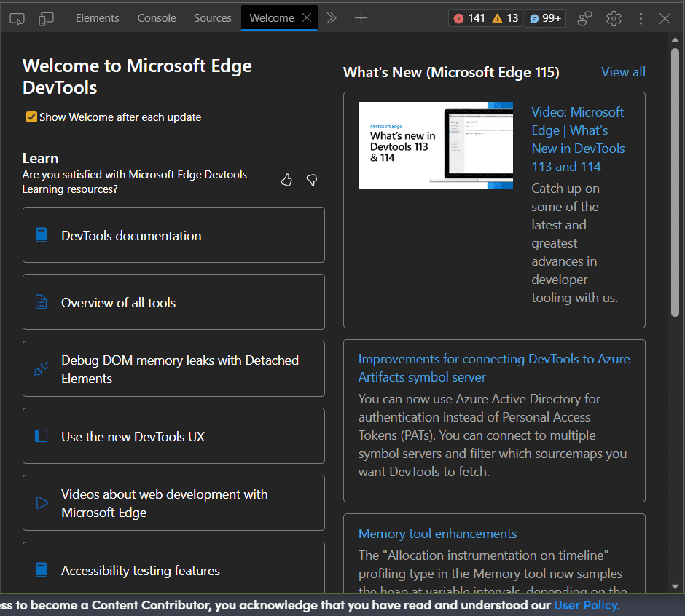The image size is (685, 616).
Task: Open DevTools documentation card
Action: [173, 235]
